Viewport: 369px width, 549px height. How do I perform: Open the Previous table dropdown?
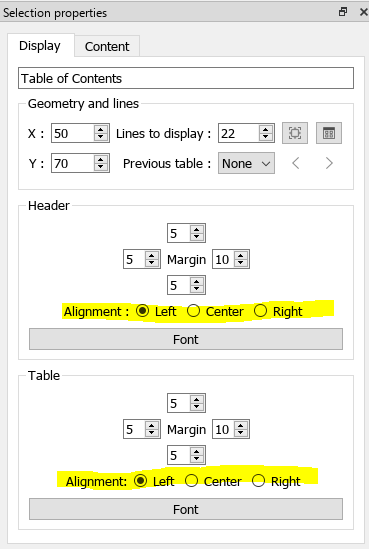click(246, 163)
